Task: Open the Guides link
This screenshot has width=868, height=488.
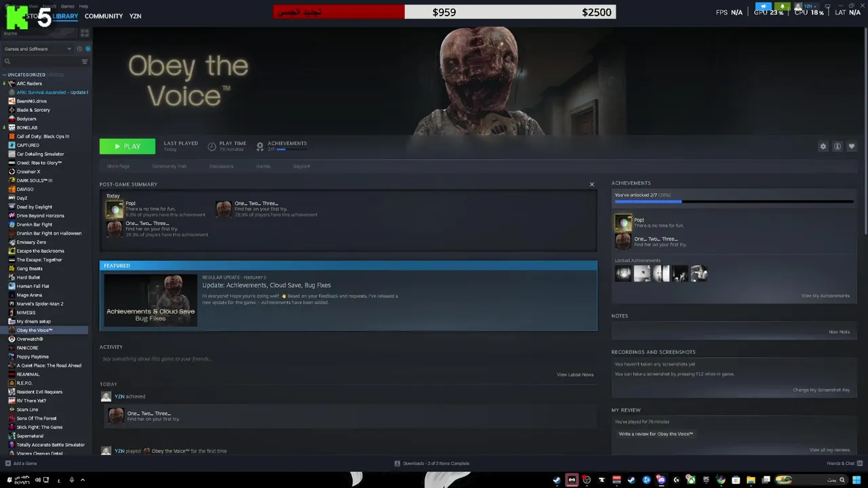Action: pyautogui.click(x=263, y=166)
